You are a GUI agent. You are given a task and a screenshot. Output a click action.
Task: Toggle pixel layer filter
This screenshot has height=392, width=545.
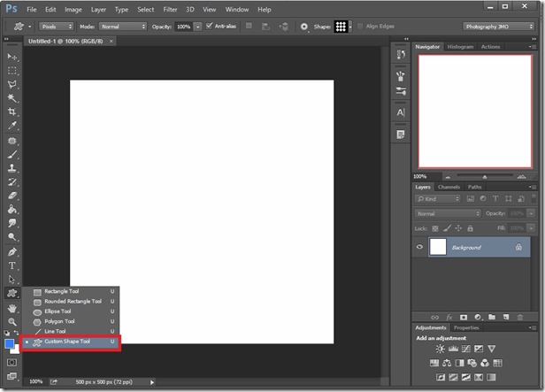pyautogui.click(x=471, y=199)
